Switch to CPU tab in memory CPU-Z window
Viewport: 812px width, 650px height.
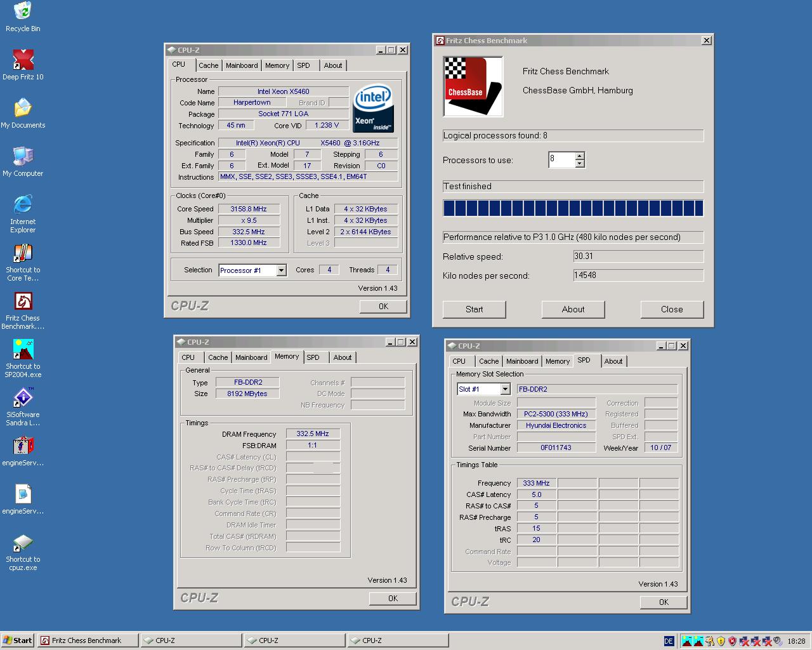point(188,357)
